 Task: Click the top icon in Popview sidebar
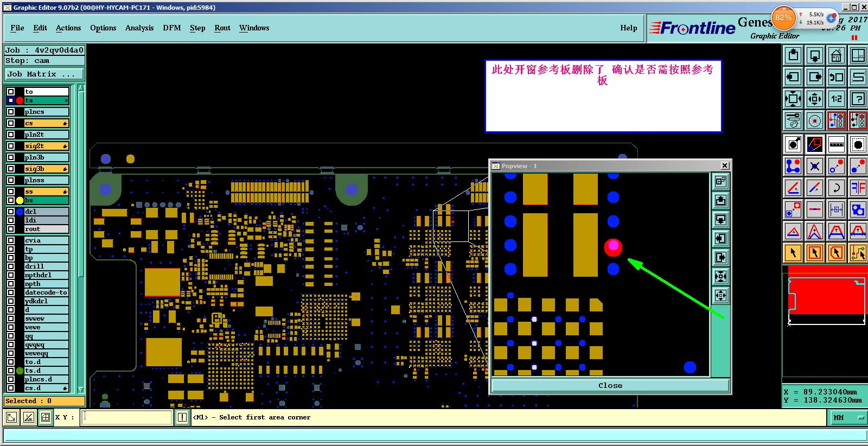[720, 182]
